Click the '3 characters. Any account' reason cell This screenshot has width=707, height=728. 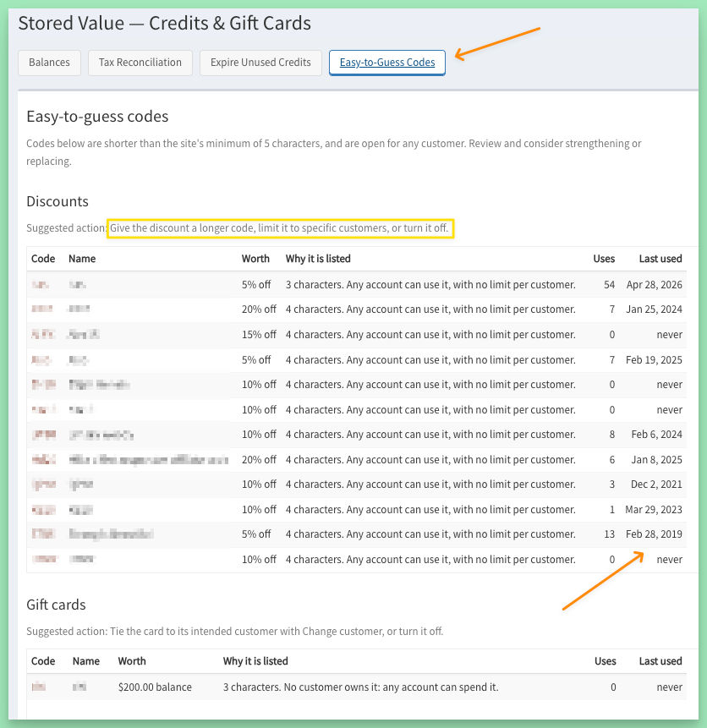tap(430, 285)
